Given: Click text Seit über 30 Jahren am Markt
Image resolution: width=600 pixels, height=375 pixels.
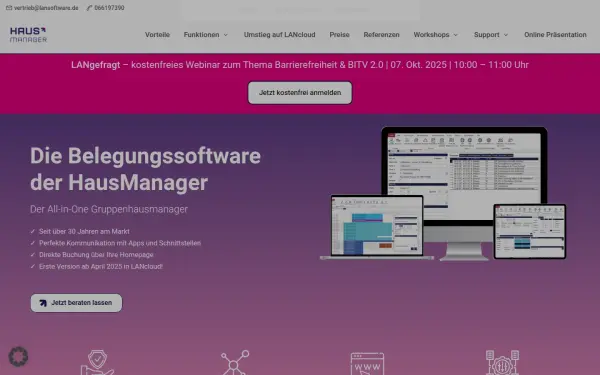Looking at the screenshot, I should tap(84, 232).
